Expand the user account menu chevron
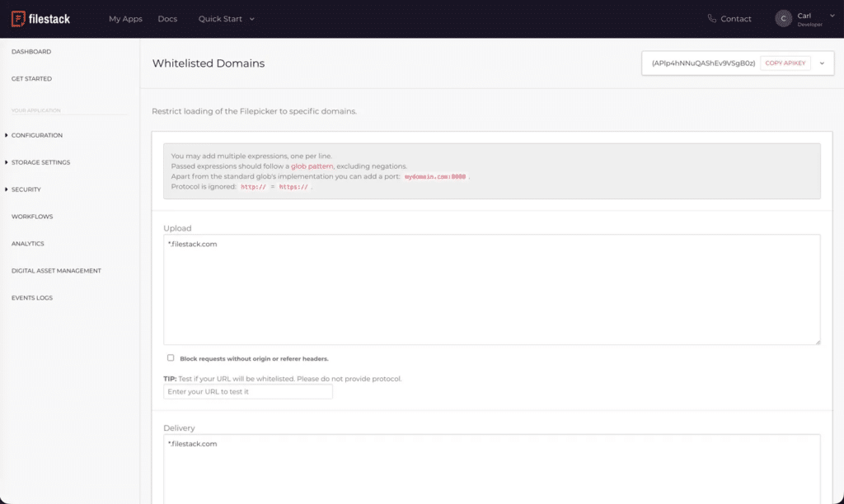Viewport: 844px width, 504px height. 832,16
